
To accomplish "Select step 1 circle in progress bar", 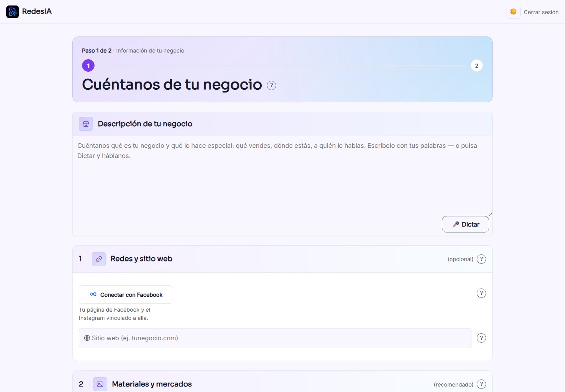I will tap(88, 65).
